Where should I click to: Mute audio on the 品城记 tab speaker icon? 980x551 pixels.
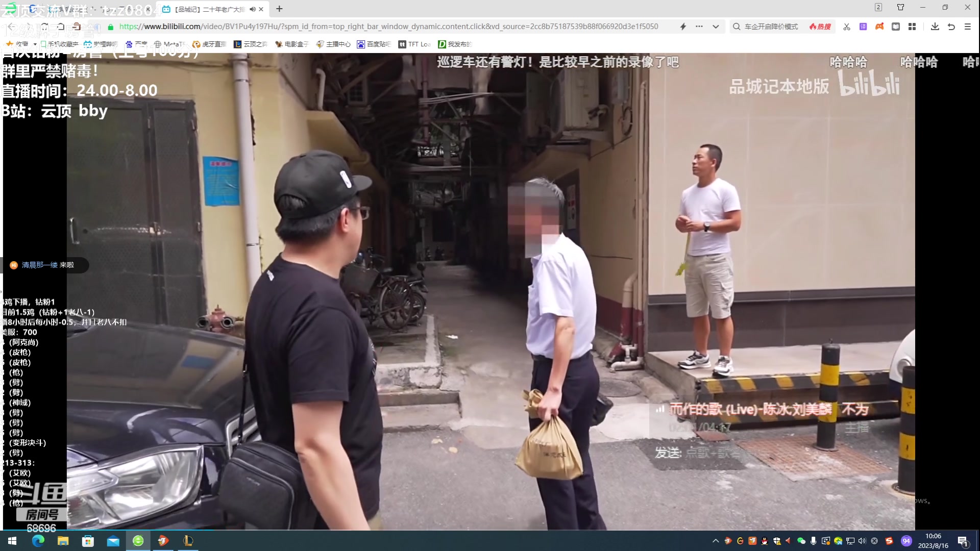pos(252,9)
